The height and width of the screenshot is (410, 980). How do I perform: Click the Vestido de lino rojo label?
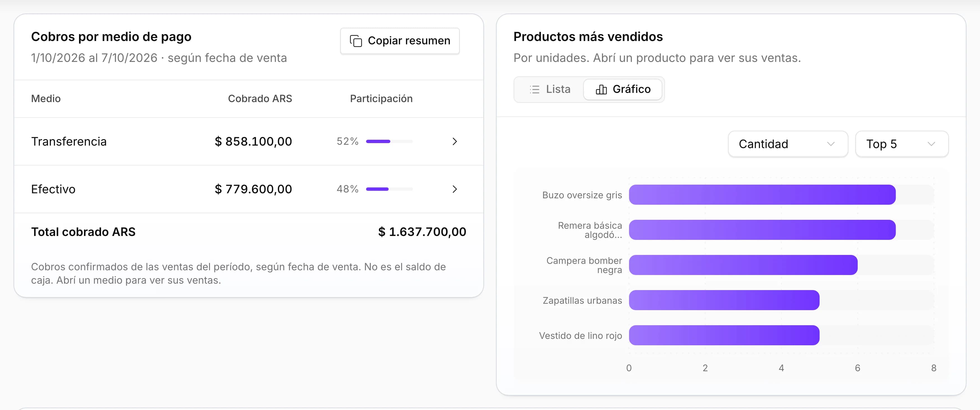pos(580,336)
